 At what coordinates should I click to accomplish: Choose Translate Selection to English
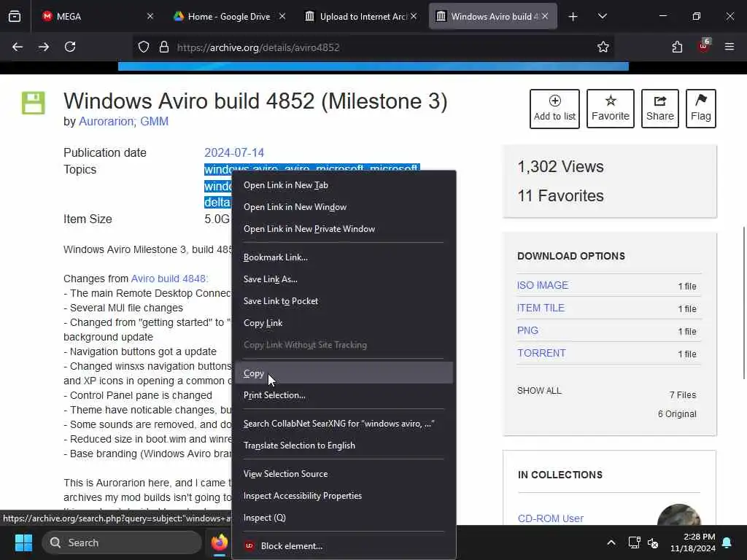[344, 446]
